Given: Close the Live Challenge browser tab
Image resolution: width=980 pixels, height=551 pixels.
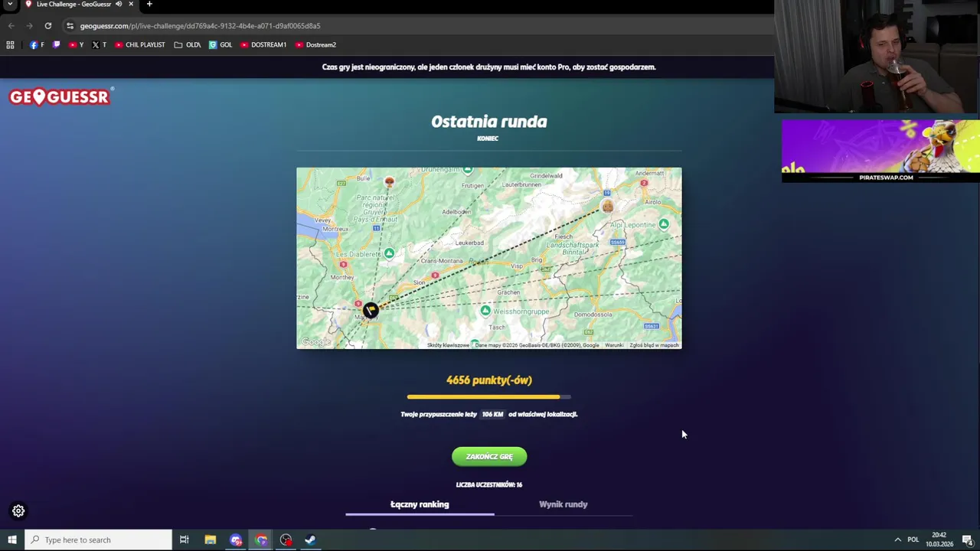Looking at the screenshot, I should pos(131,4).
